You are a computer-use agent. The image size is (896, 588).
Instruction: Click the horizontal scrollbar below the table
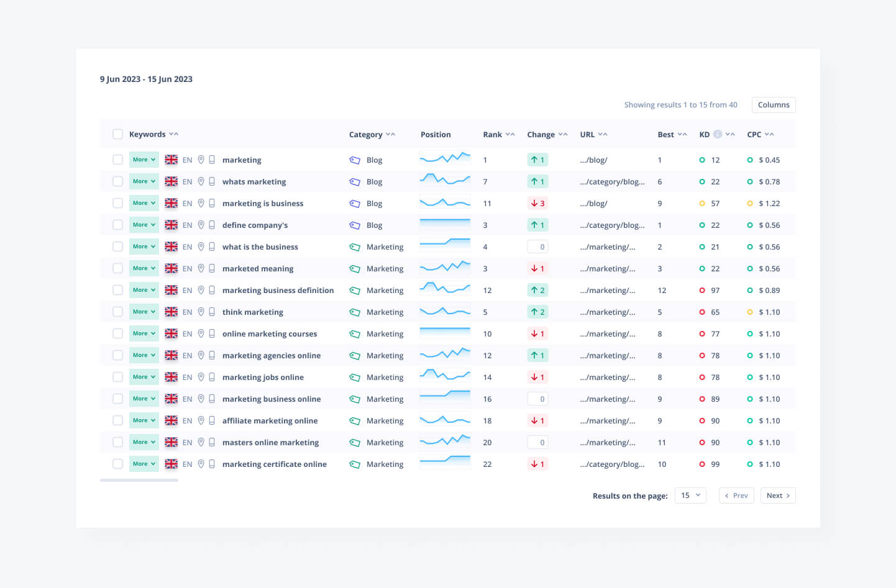coord(139,480)
